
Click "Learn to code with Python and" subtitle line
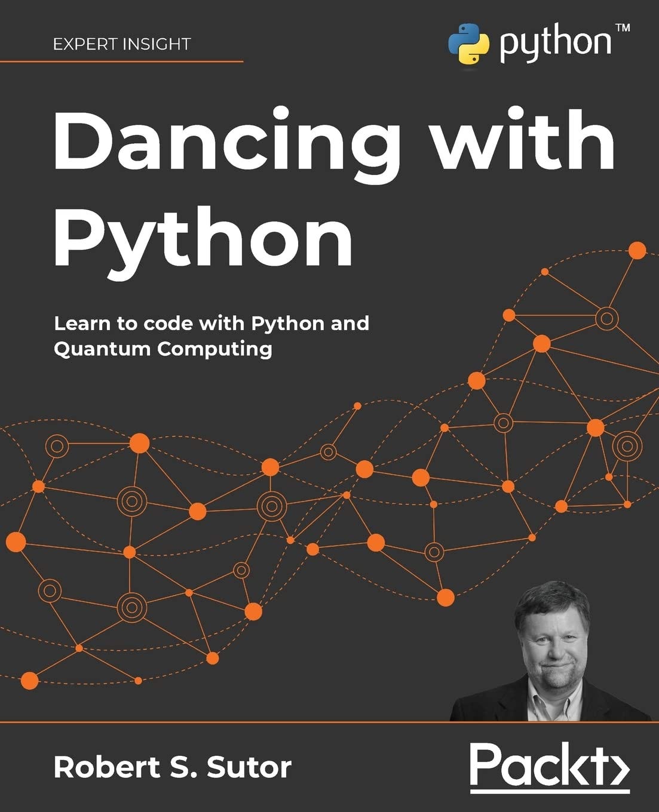(212, 324)
